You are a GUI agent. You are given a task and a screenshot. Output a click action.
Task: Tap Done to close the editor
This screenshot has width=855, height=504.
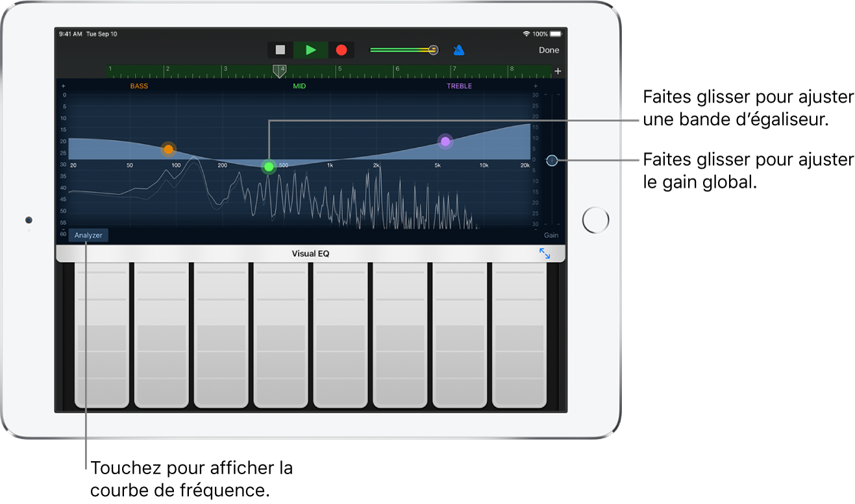pos(549,50)
